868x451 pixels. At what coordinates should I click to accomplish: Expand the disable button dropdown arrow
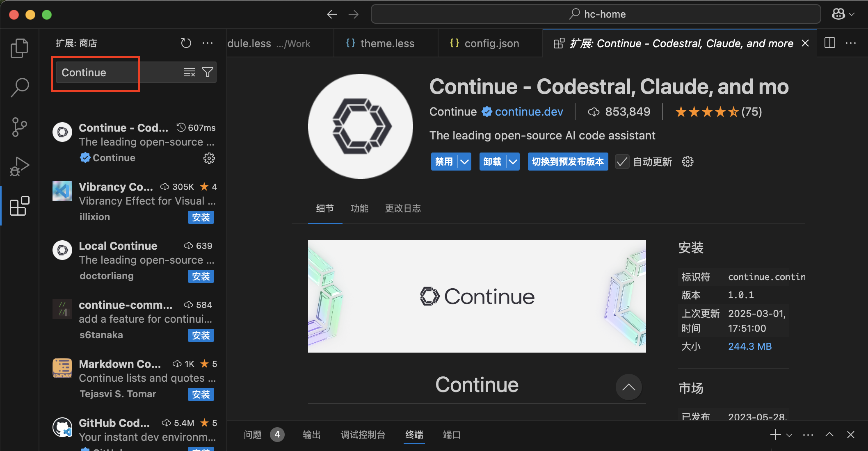pos(464,162)
